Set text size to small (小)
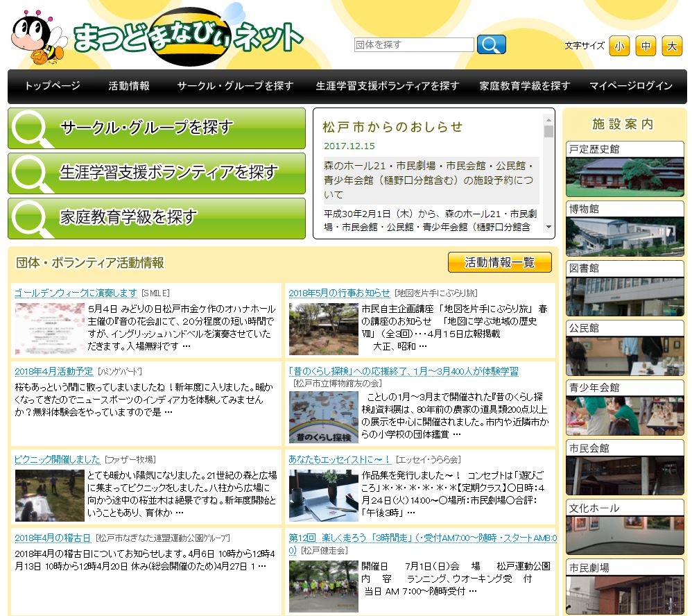 (619, 46)
